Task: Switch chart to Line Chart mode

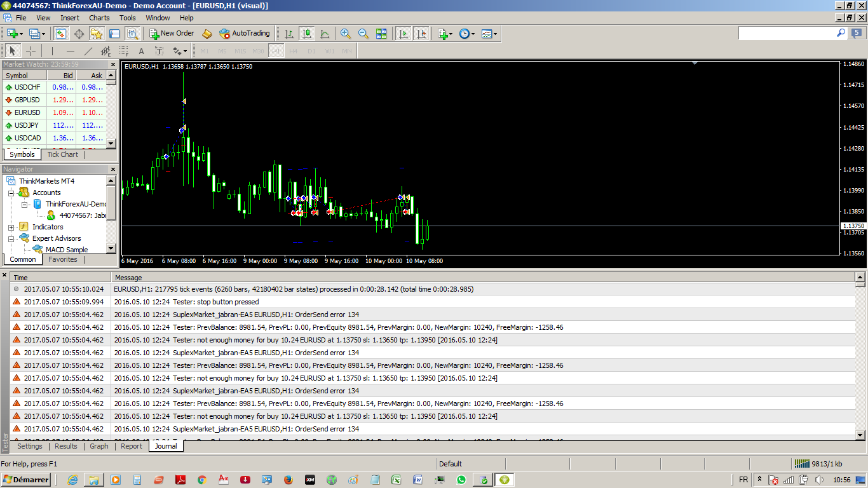Action: [325, 34]
